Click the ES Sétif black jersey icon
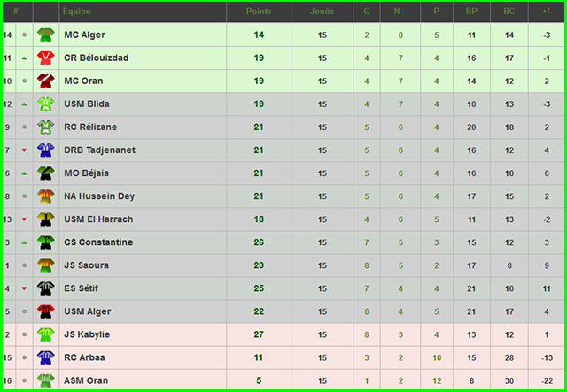 tap(44, 288)
